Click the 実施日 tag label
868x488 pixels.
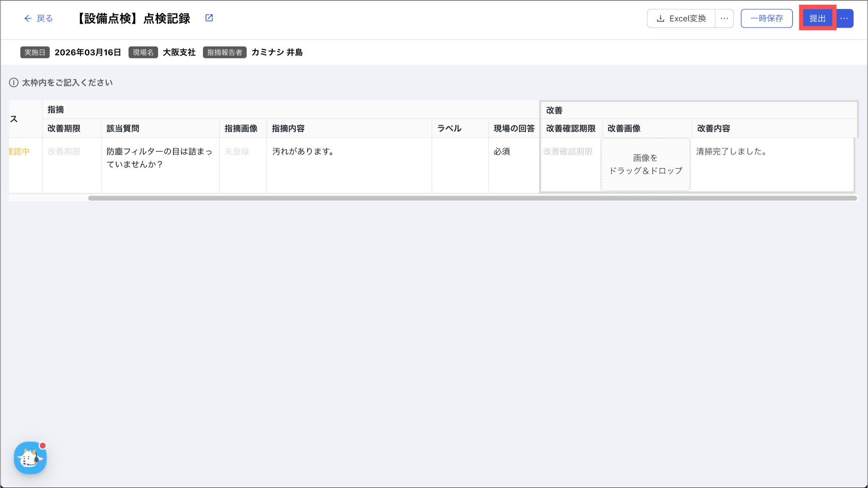[x=35, y=53]
